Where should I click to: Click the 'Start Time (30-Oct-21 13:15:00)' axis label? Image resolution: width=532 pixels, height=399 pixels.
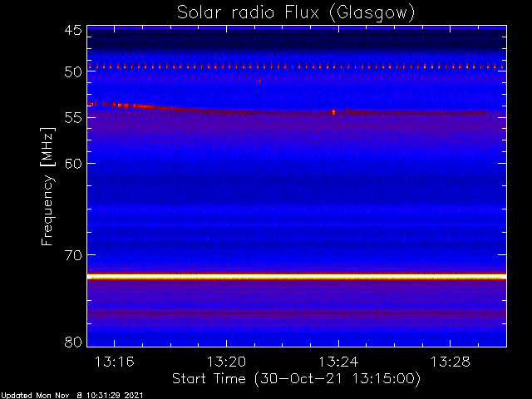296,379
